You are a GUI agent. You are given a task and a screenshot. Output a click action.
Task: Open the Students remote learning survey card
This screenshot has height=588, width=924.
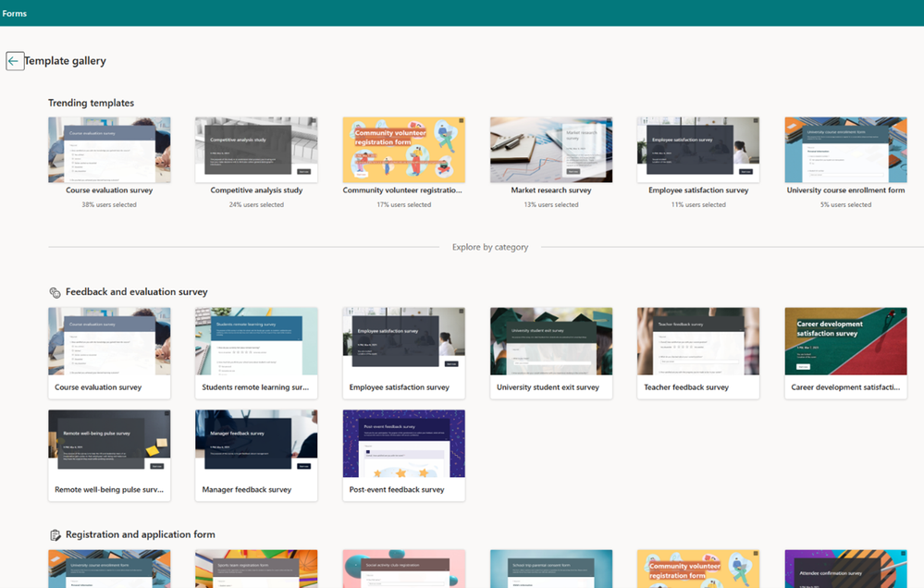tap(256, 353)
